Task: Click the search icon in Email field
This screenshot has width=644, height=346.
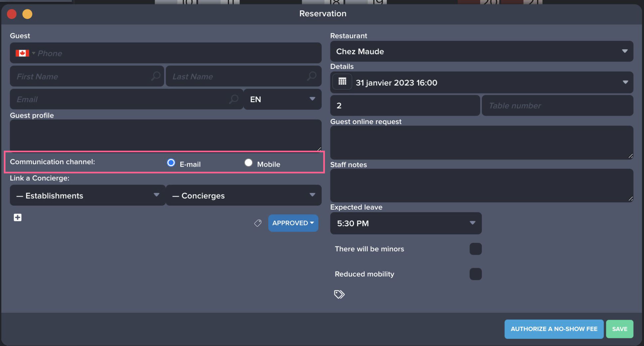Action: click(x=234, y=99)
